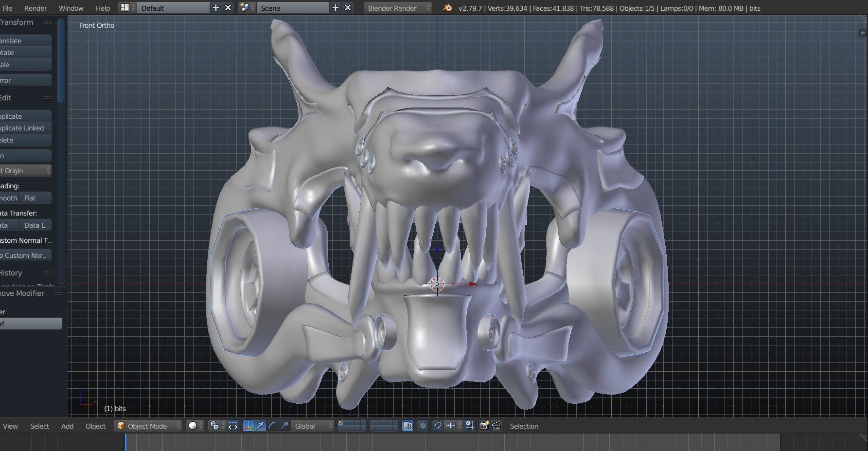
Task: Click the Blender logo icon in the info header
Action: coord(447,8)
